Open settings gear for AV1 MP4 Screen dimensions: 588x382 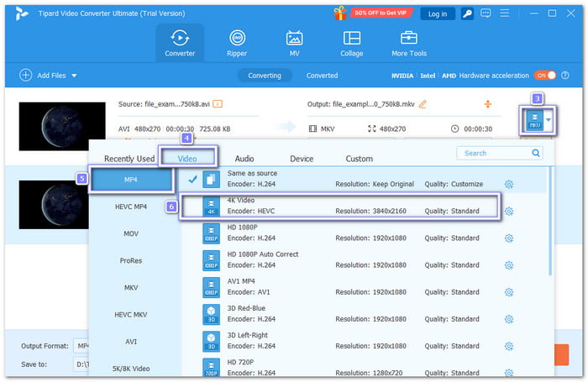[x=509, y=292]
